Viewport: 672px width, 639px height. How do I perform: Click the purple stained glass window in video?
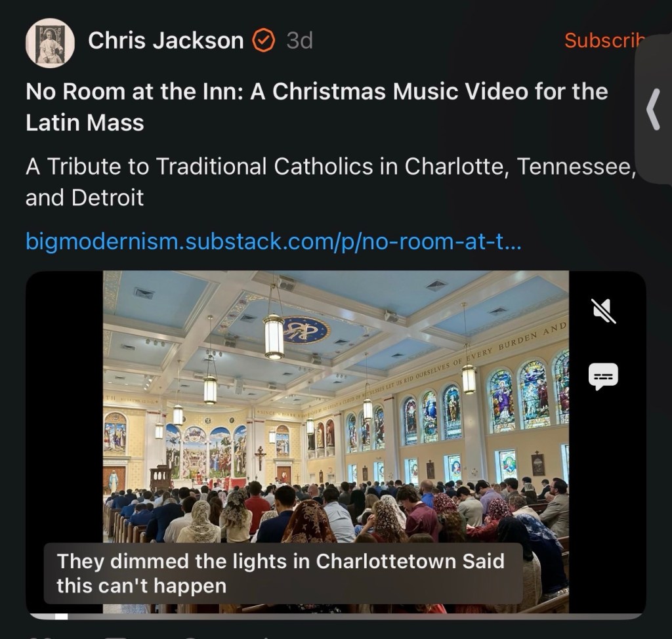pyautogui.click(x=502, y=401)
